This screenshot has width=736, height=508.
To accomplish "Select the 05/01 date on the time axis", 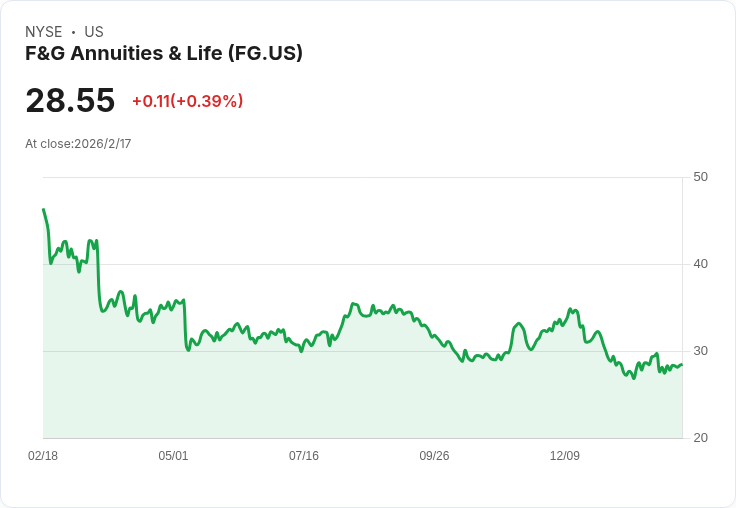I will (x=173, y=456).
